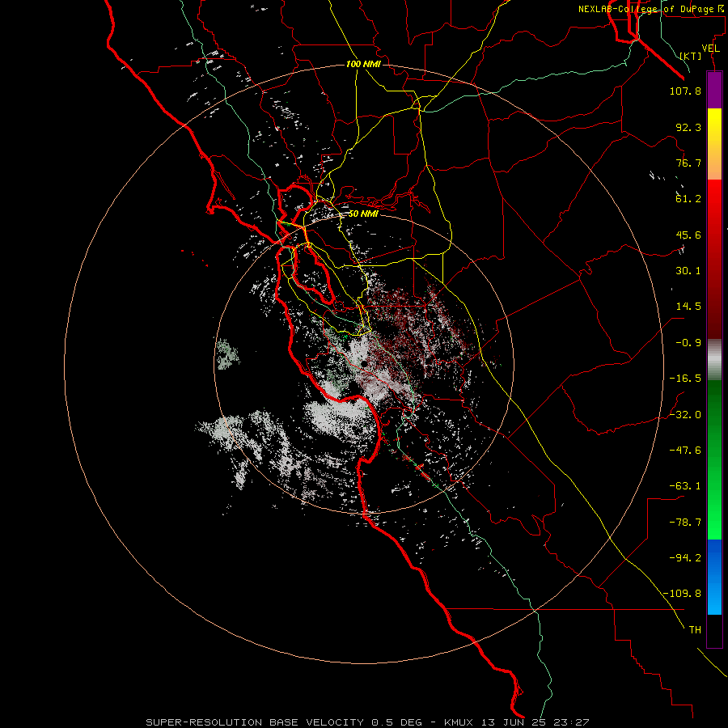Click the -94.2 velocity scale value
The image size is (728, 728).
point(685,558)
